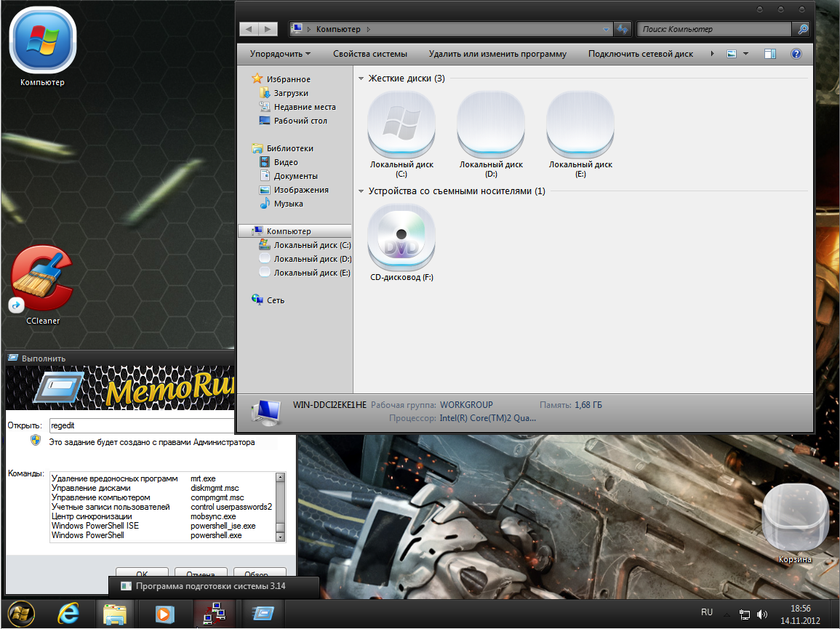Toggle the preview pane button
840x629 pixels.
click(x=770, y=54)
